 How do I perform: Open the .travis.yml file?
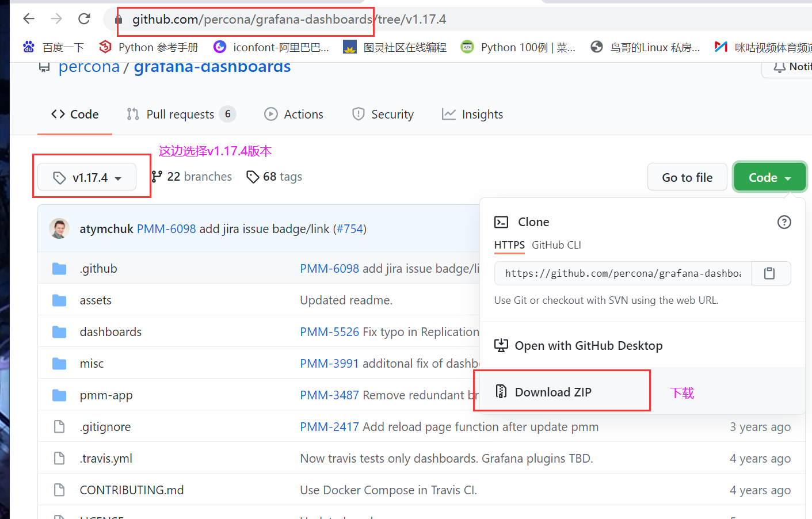pyautogui.click(x=106, y=459)
